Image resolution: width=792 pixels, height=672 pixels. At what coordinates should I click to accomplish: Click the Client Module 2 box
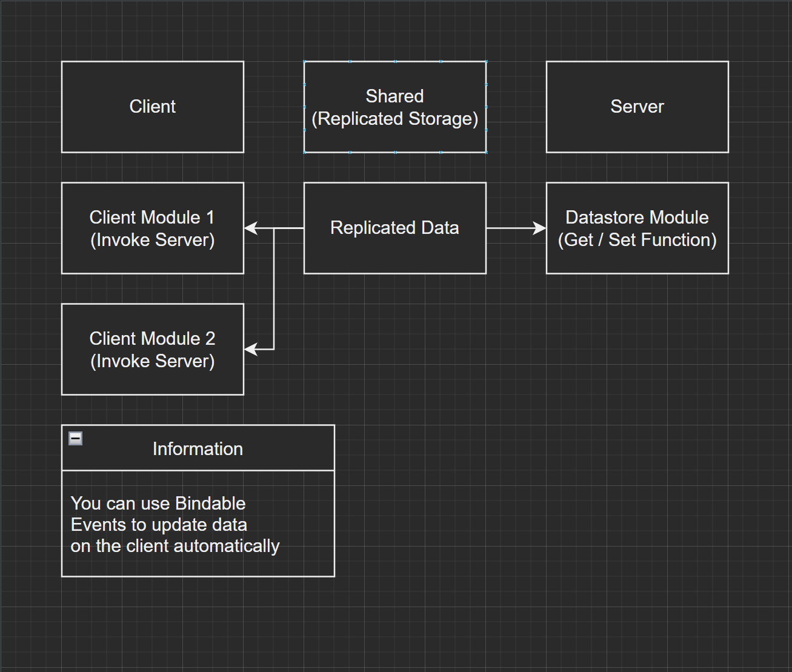point(153,350)
